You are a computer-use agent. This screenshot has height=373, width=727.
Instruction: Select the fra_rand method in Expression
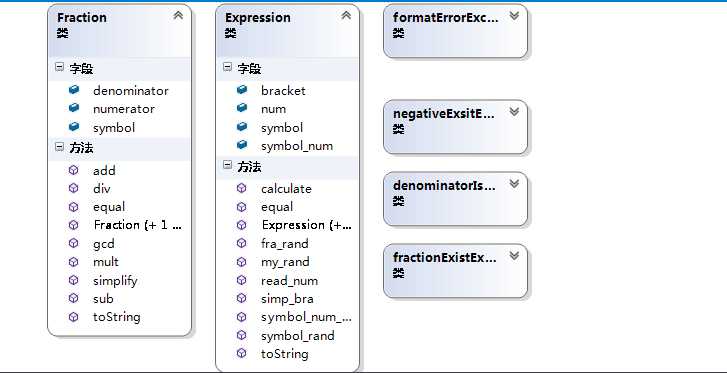click(284, 244)
